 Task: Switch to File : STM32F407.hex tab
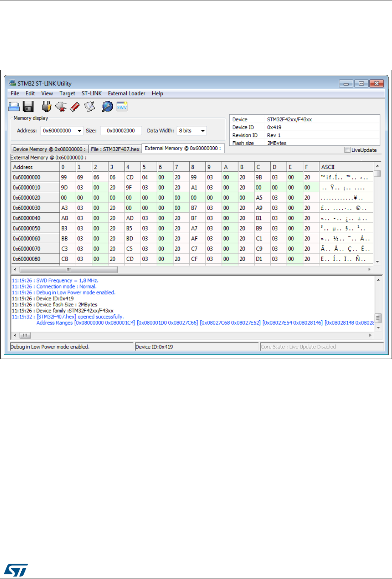point(115,149)
